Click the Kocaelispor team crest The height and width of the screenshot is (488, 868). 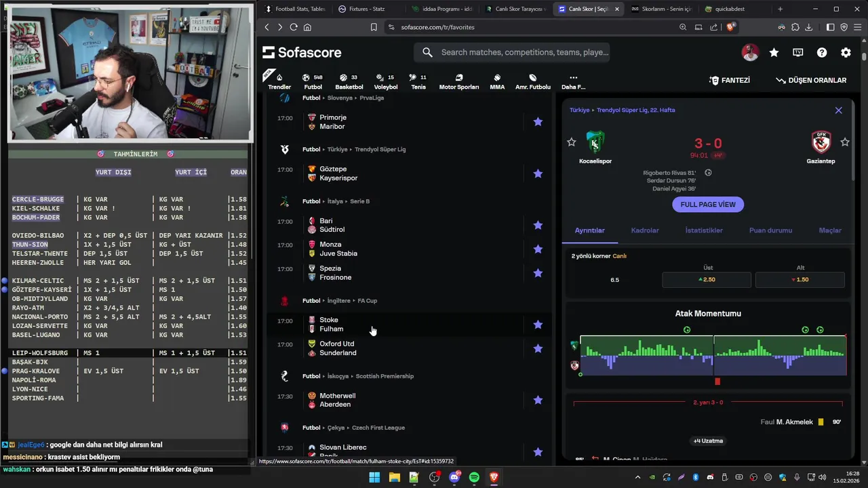(x=595, y=142)
